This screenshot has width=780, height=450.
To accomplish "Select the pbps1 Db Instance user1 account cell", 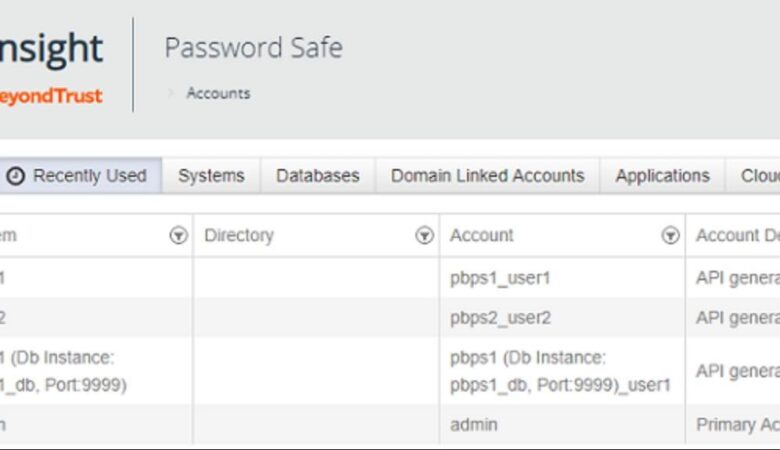I will coord(562,371).
